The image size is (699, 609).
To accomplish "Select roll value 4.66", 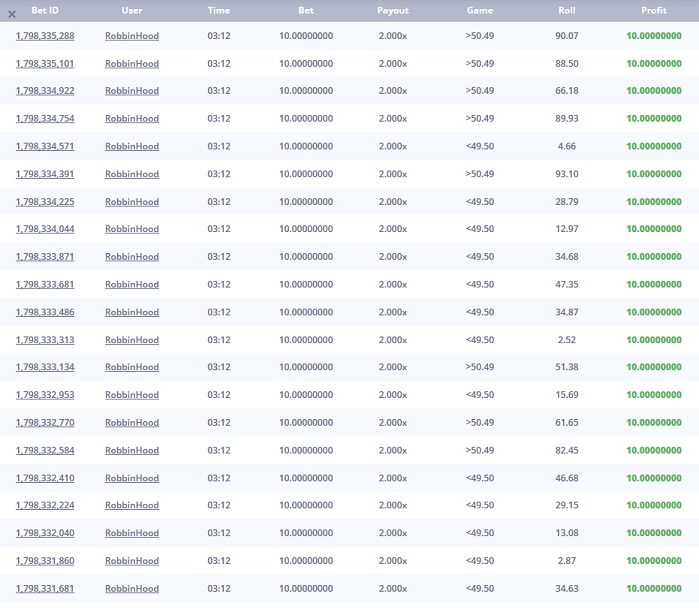I will coord(567,146).
